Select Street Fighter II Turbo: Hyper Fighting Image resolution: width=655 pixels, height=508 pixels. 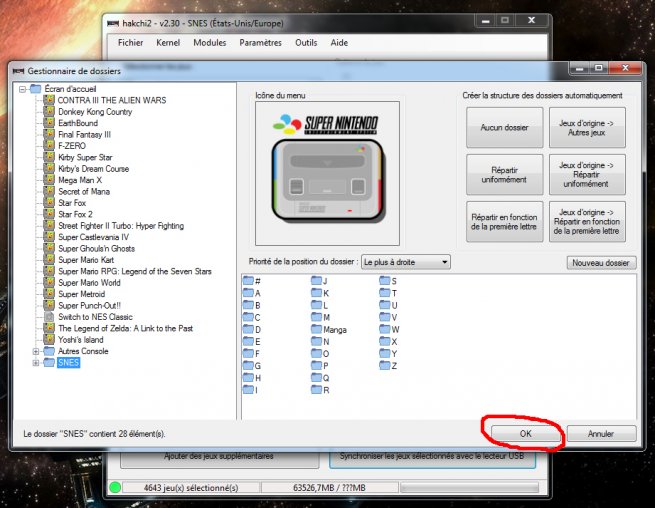[121, 226]
